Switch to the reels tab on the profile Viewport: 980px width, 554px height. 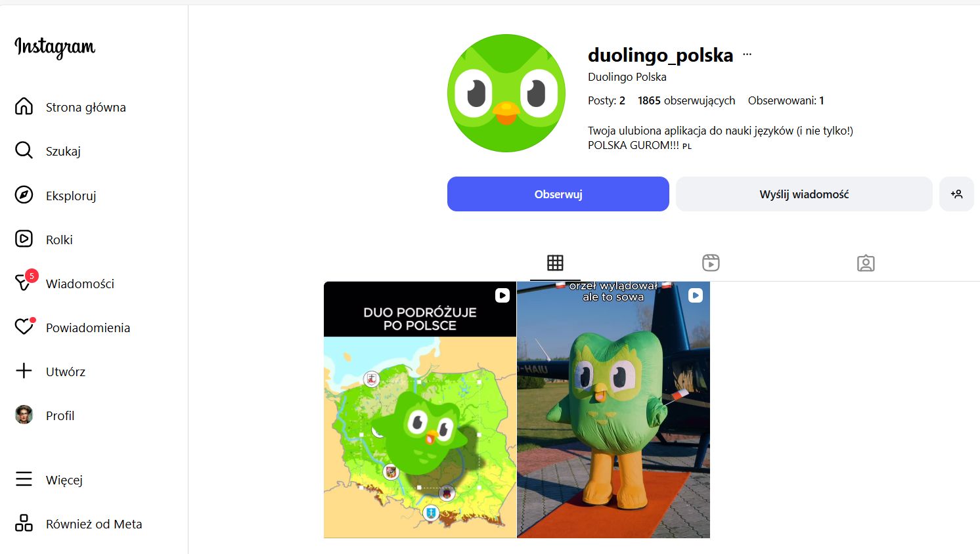click(x=711, y=263)
